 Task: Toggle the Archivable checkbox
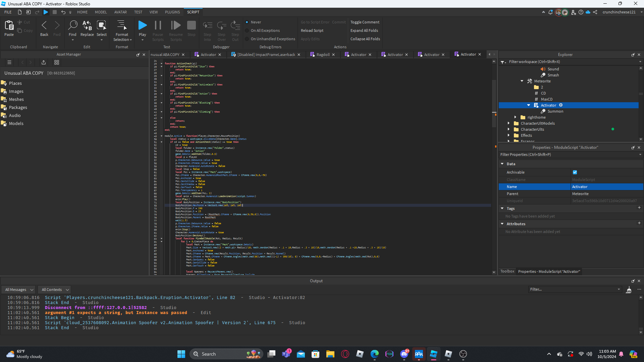(x=575, y=172)
